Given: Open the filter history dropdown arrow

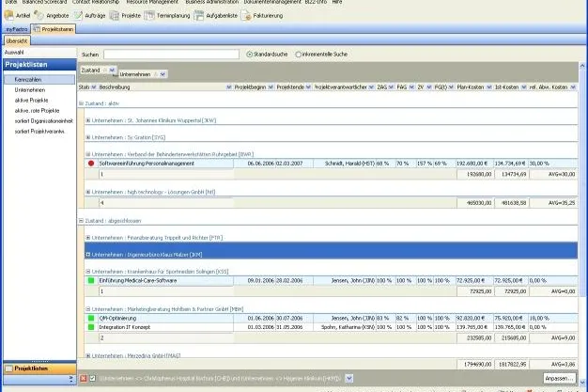Looking at the screenshot, I should coord(349,379).
